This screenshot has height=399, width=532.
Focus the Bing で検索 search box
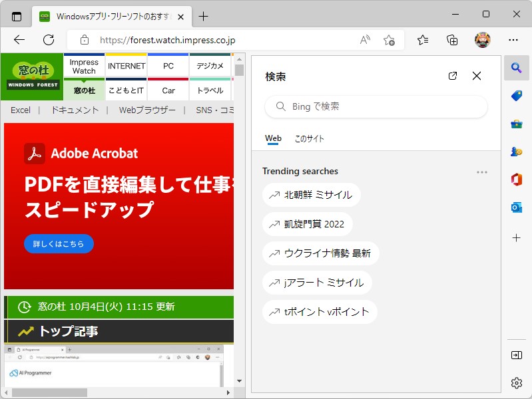[376, 106]
